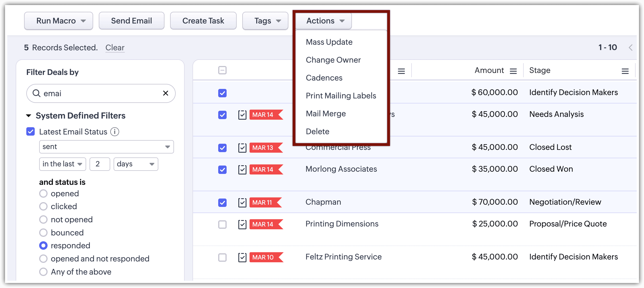
Task: Click the number of days input field
Action: 100,164
